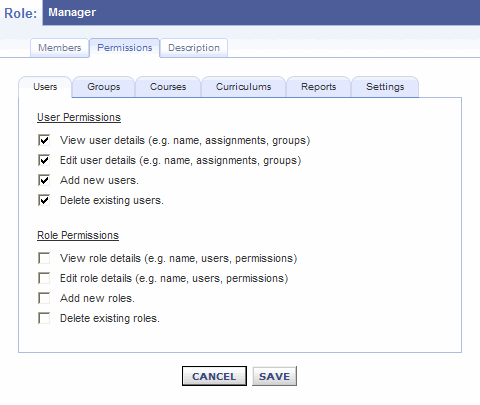Uncheck Edit user details checkbox

(x=44, y=160)
